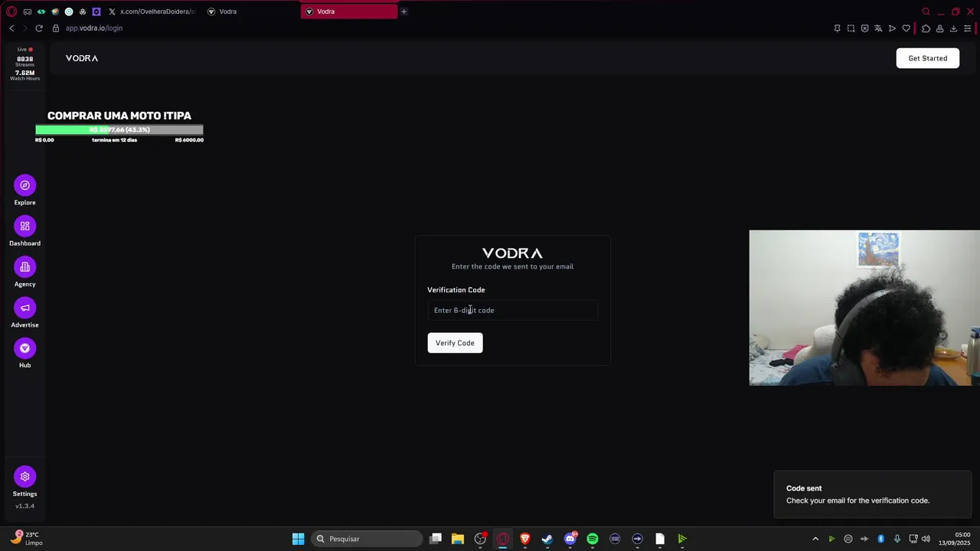
Task: Open Spotify from the taskbar
Action: pyautogui.click(x=593, y=539)
